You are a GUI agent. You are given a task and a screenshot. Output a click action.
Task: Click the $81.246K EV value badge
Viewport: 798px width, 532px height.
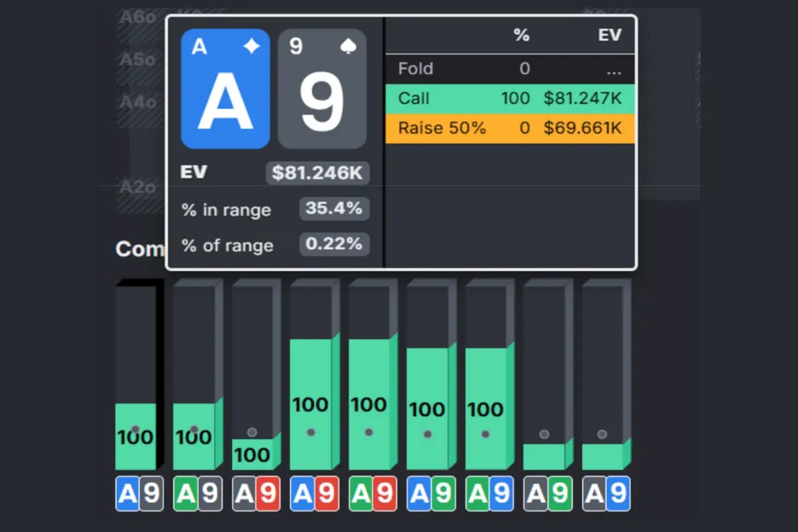(317, 173)
